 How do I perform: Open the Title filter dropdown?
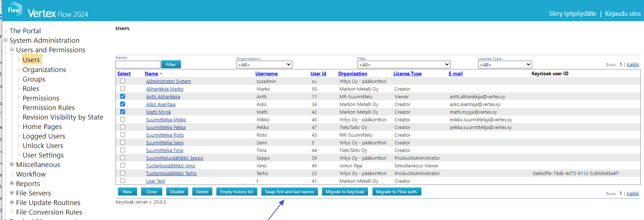pyautogui.click(x=404, y=65)
